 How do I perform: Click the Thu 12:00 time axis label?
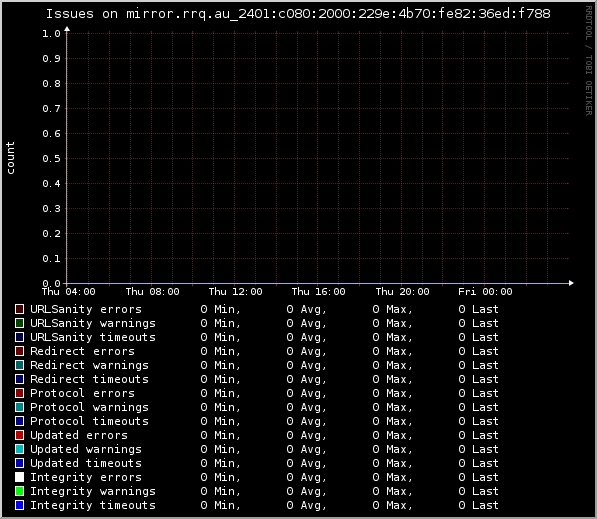point(235,292)
